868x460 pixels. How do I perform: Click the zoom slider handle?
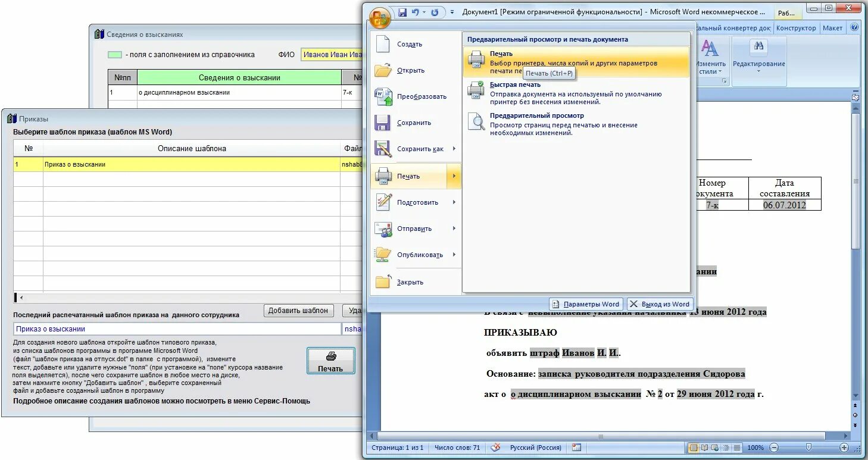[808, 448]
